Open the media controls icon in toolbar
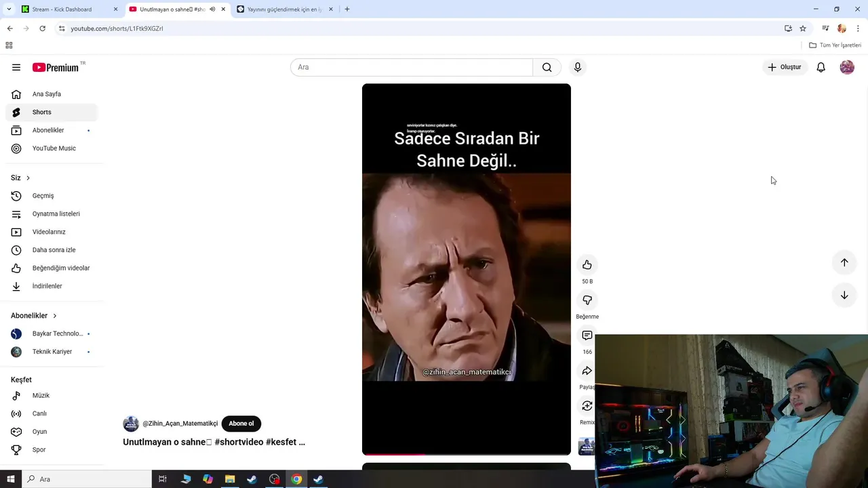 coord(825,28)
